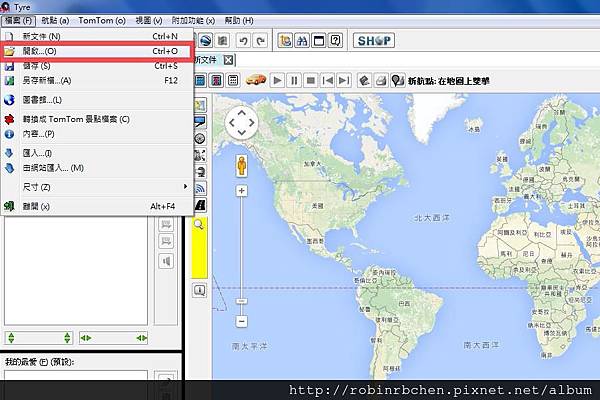Click the info sidebar icon
The image size is (600, 400).
click(199, 290)
